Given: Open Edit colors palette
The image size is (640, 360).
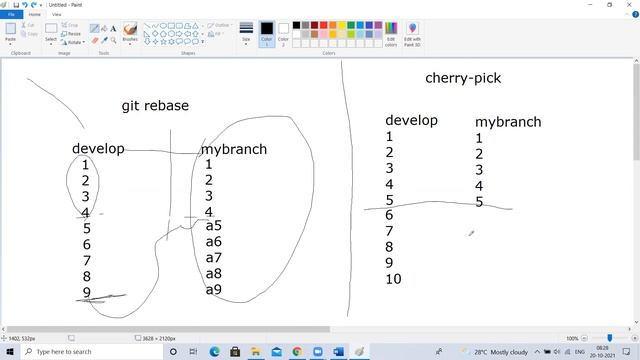Looking at the screenshot, I should [391, 34].
